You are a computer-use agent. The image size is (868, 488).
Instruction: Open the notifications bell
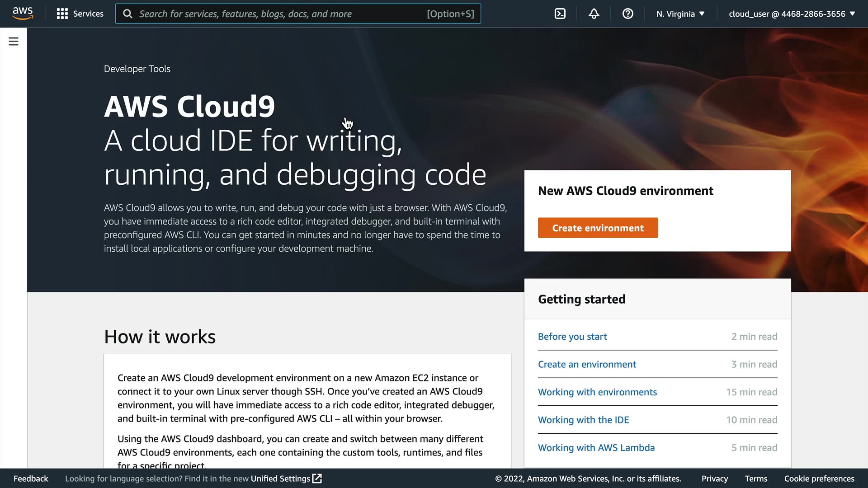coord(594,14)
